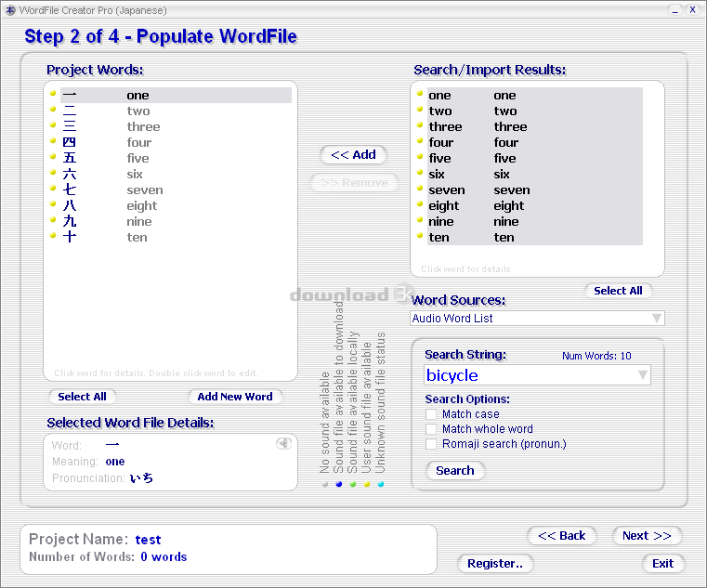Select 'seven' in search results list
The height and width of the screenshot is (588, 707).
[535, 189]
